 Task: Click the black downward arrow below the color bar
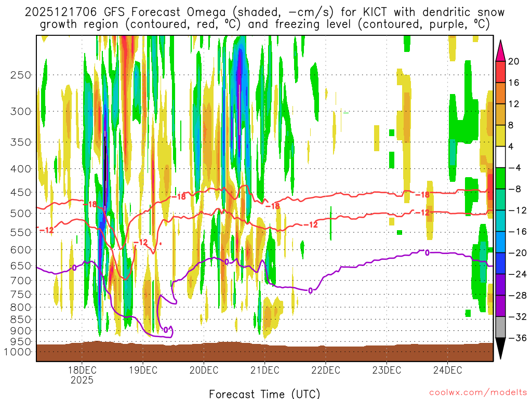click(500, 348)
